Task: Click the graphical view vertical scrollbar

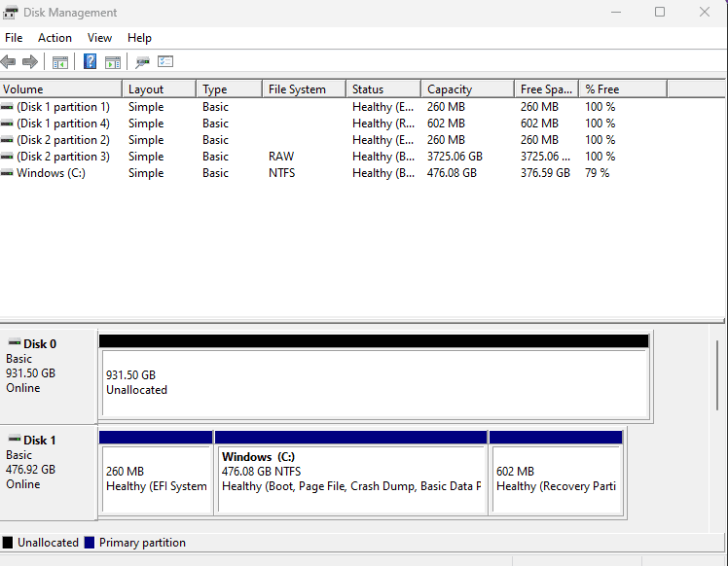Action: 717,375
